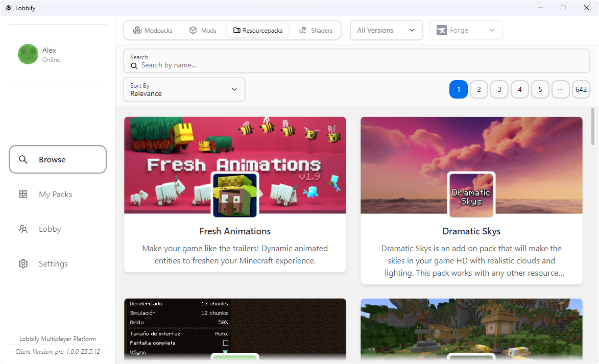Viewport: 599px width, 364px height.
Task: Click the Lobbify logo in title bar
Action: (9, 8)
